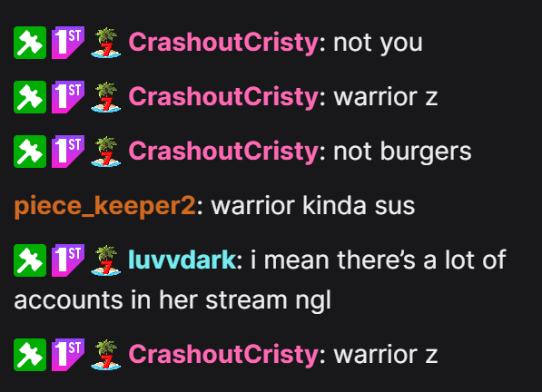Click moderator badge on "not burgers" message
Screen dimensions: 542x392
tap(30, 152)
